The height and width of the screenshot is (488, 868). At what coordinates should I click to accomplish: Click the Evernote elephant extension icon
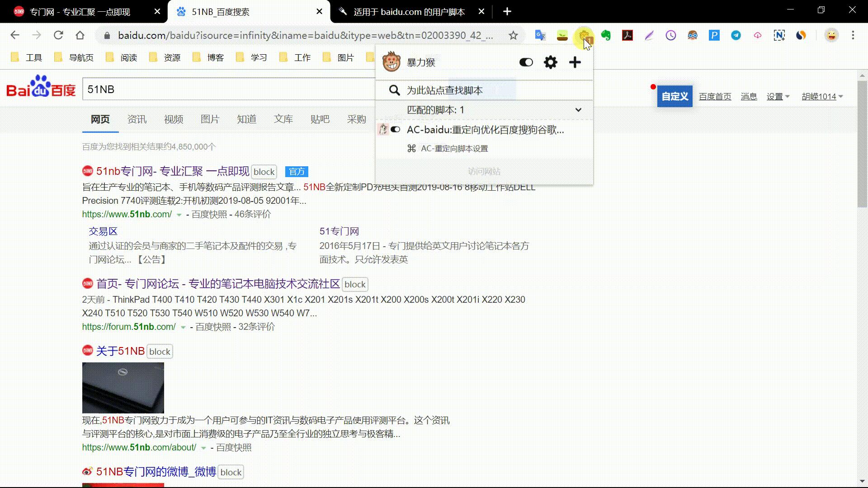[606, 35]
